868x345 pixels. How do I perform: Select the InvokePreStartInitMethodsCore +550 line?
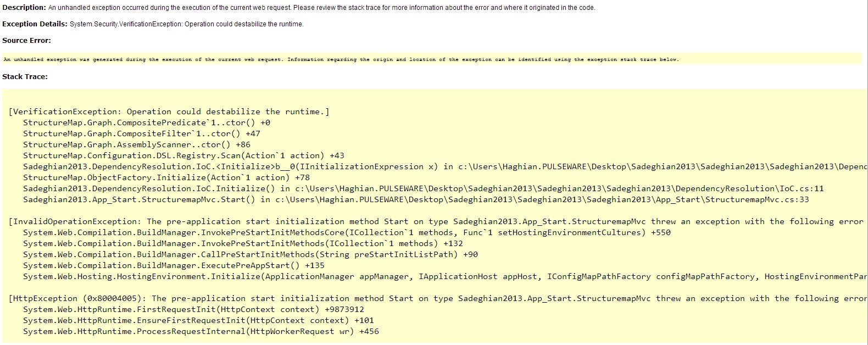(346, 232)
